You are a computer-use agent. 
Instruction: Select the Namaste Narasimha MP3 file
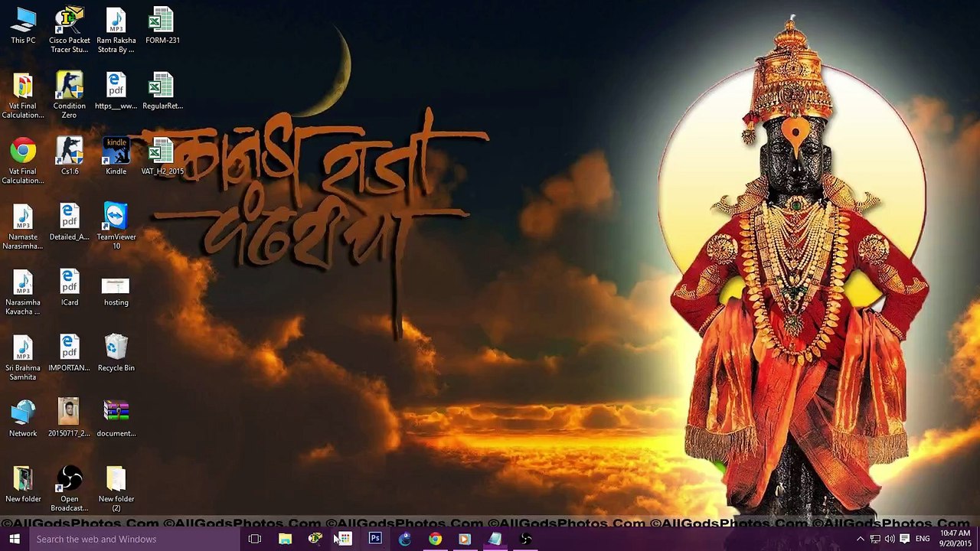pos(23,227)
